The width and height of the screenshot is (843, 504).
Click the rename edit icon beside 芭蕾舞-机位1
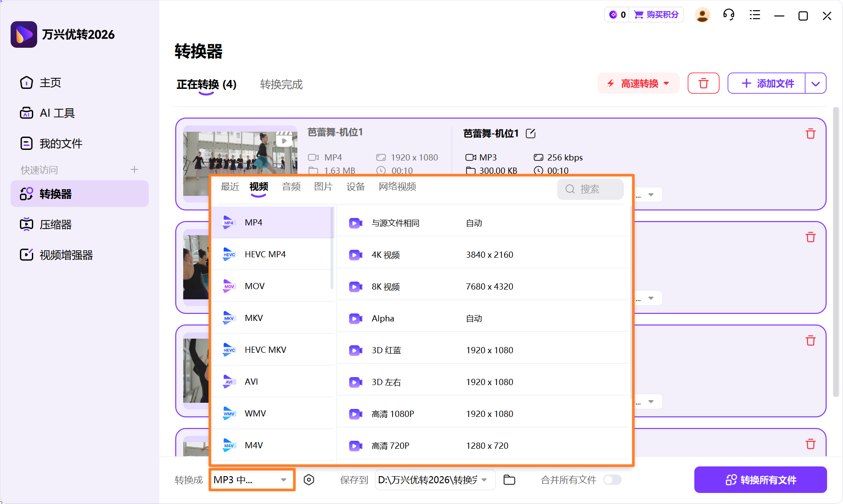click(x=531, y=134)
